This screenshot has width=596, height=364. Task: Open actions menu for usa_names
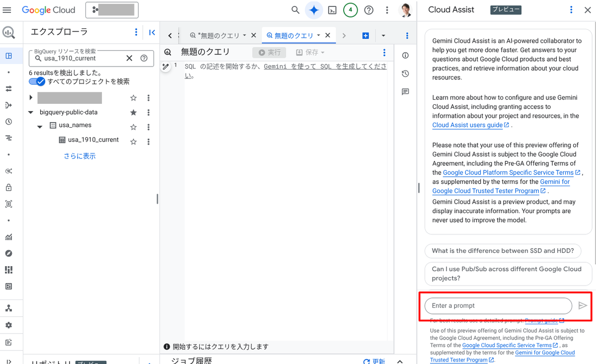(149, 127)
